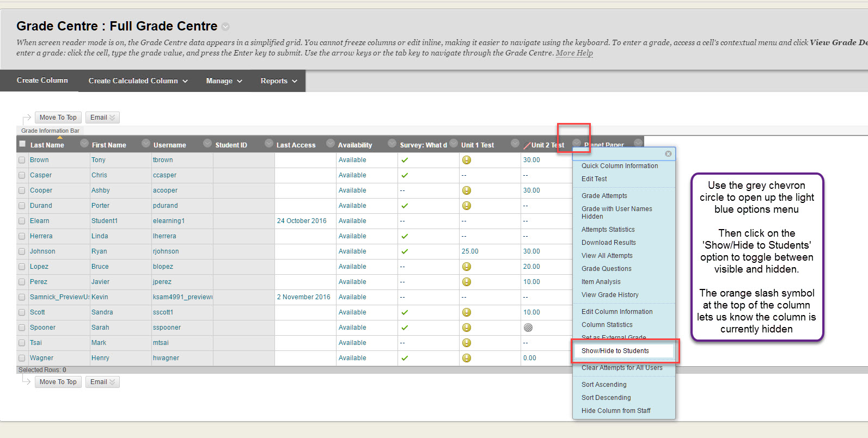
Task: Open the Email dropdown above the grid
Action: (102, 118)
